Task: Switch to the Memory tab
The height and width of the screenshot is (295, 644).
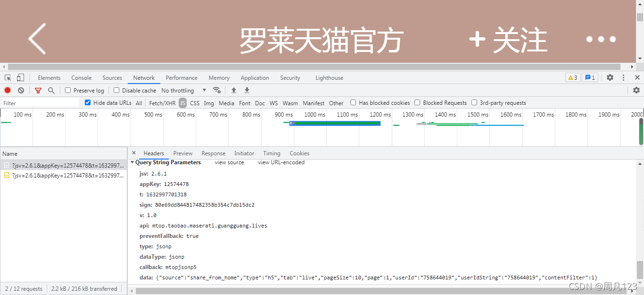Action: (219, 78)
